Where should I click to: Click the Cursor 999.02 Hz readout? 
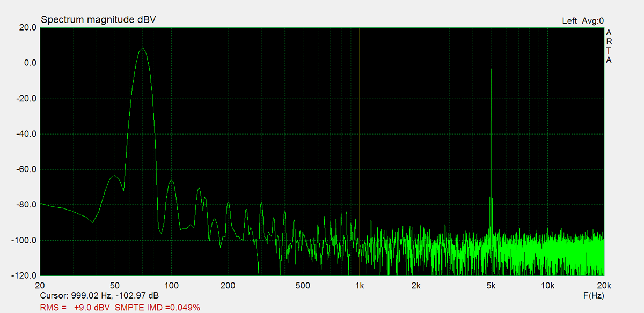tap(99, 296)
